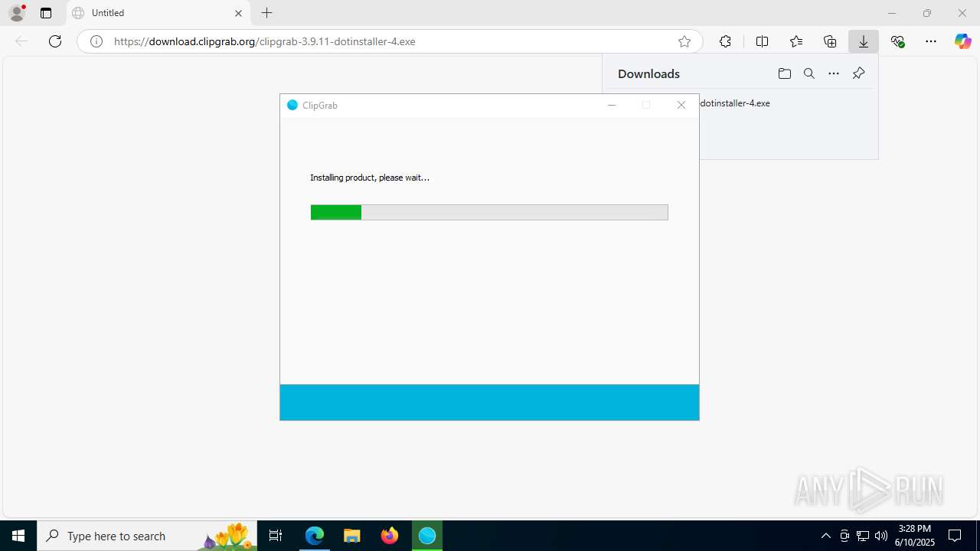Open Edge Settings and more menu
980x551 pixels.
pyautogui.click(x=931, y=41)
